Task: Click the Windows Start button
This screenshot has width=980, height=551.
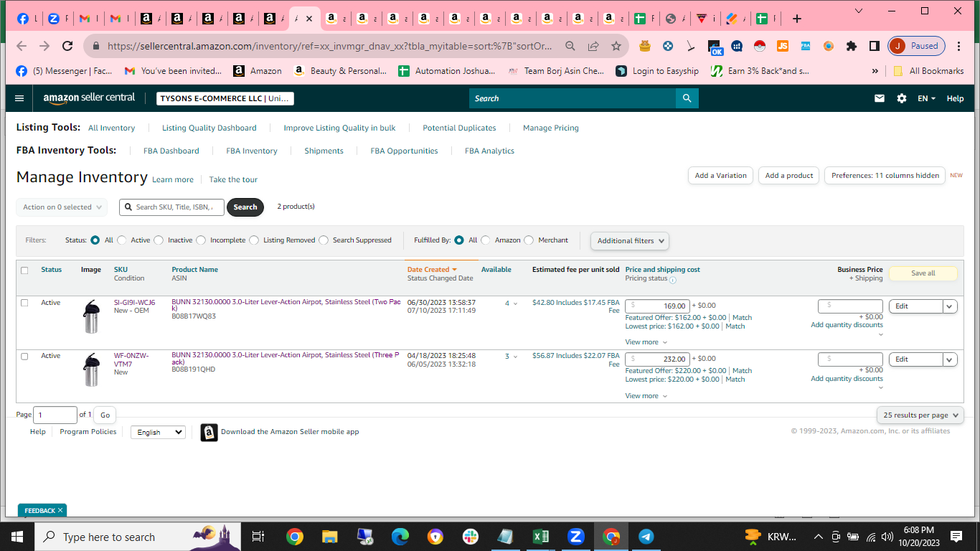Action: (x=17, y=537)
